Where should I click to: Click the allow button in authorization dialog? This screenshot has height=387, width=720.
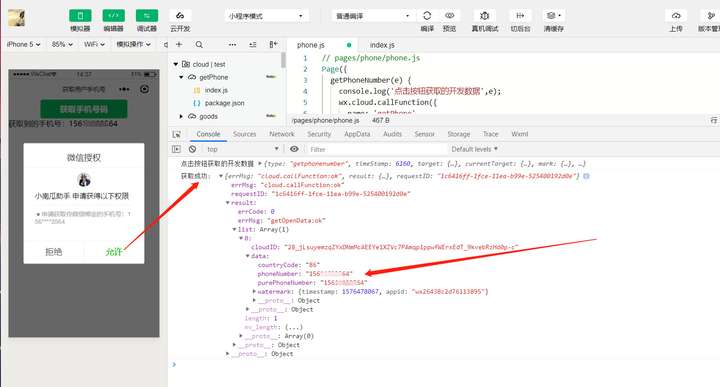point(114,252)
